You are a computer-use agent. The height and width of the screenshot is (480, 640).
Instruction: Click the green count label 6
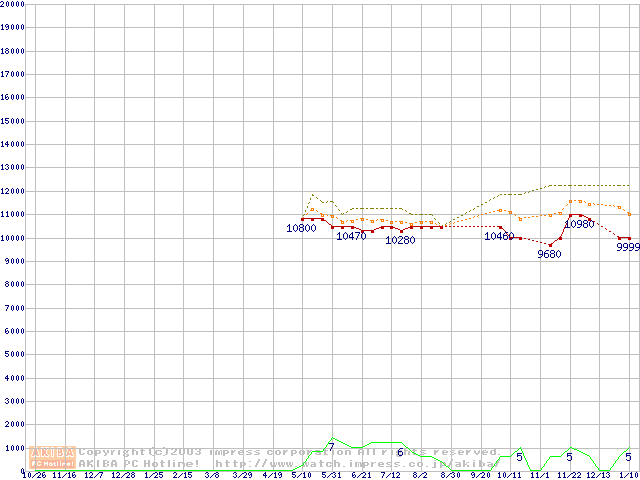[400, 452]
